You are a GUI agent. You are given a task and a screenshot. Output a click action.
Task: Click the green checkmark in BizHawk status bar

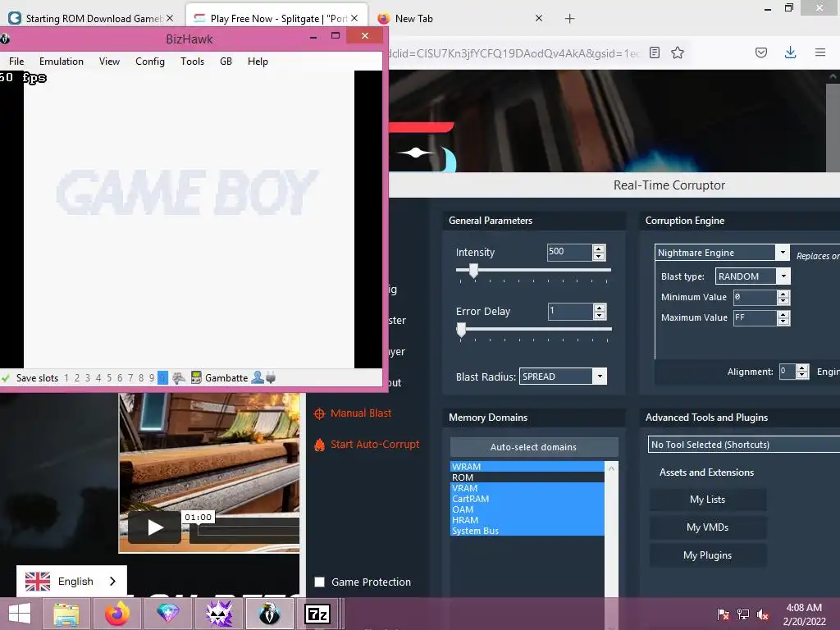click(x=6, y=377)
